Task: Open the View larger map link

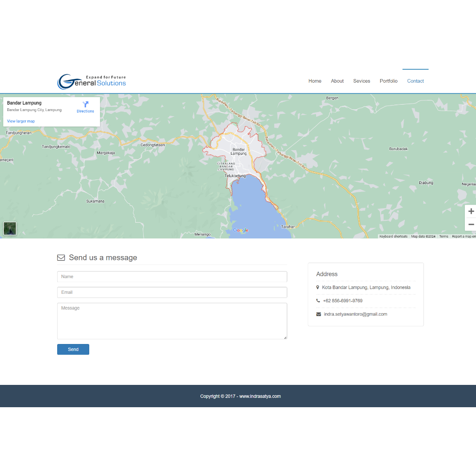Action: click(21, 121)
